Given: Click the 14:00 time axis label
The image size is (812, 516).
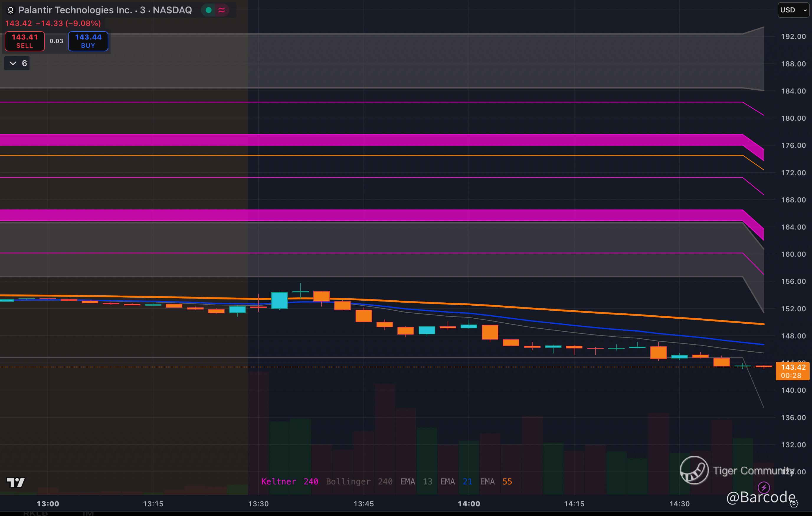Looking at the screenshot, I should (469, 504).
